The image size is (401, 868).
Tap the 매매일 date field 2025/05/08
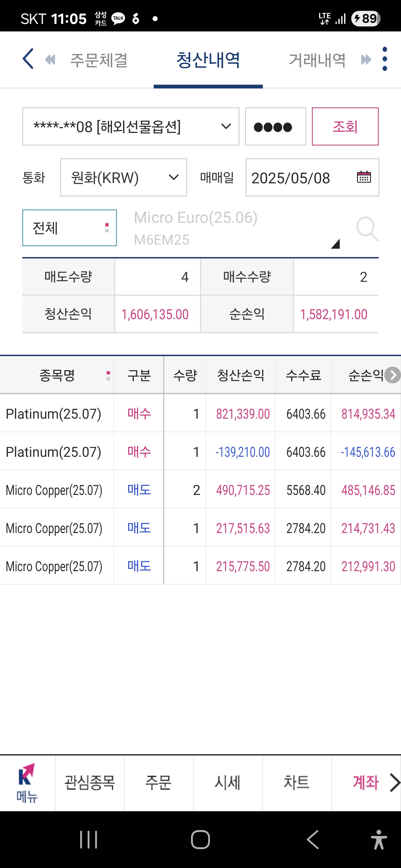(x=312, y=177)
